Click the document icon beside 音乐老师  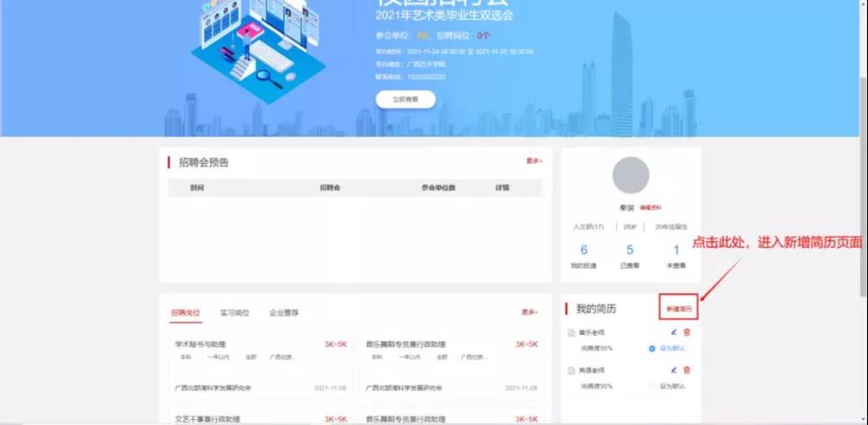(x=570, y=333)
